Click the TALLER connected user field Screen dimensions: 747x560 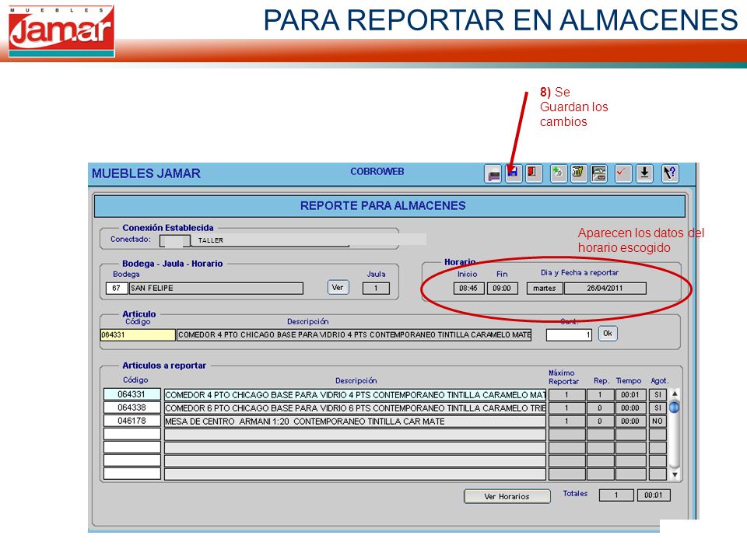tap(270, 240)
